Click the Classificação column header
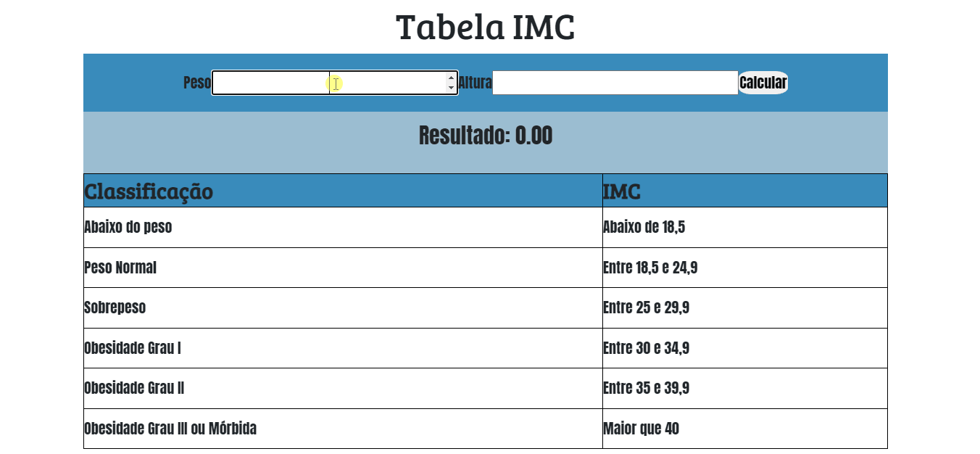The height and width of the screenshot is (454, 980). pyautogui.click(x=149, y=191)
